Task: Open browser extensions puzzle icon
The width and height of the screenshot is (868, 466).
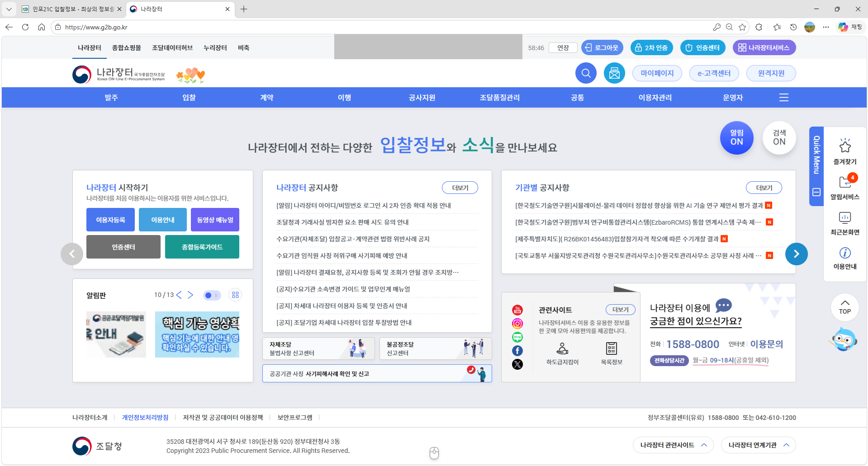Action: 759,27
